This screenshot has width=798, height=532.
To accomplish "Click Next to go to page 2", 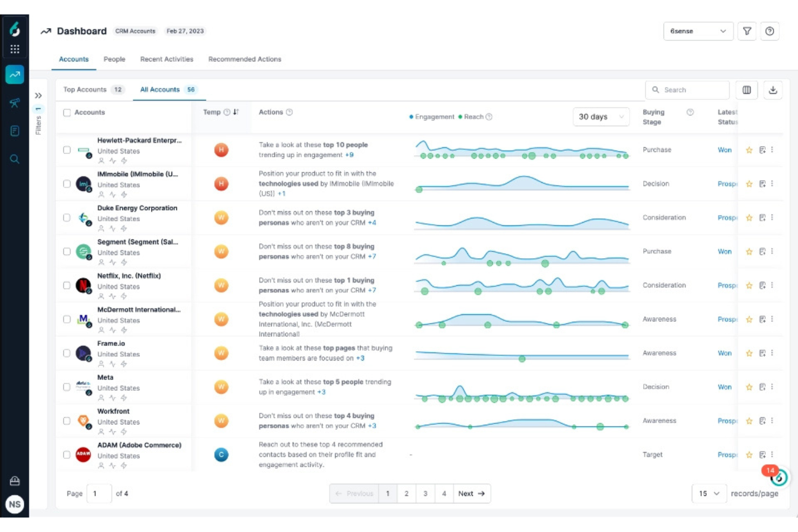I will pyautogui.click(x=471, y=493).
